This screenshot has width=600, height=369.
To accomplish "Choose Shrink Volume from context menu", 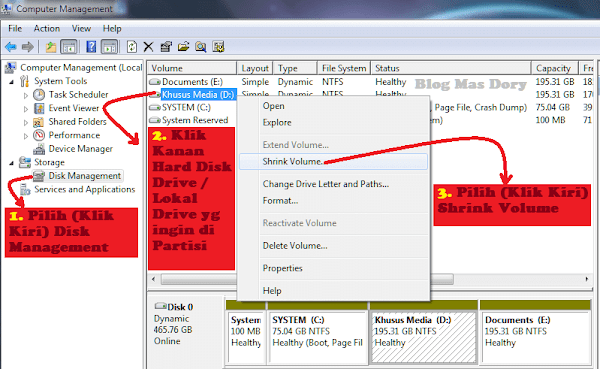I will pos(333,162).
